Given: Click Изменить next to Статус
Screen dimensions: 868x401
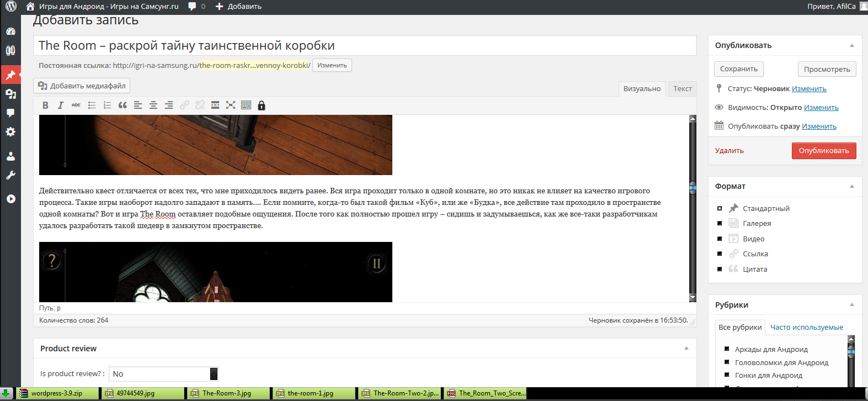Looking at the screenshot, I should (809, 89).
